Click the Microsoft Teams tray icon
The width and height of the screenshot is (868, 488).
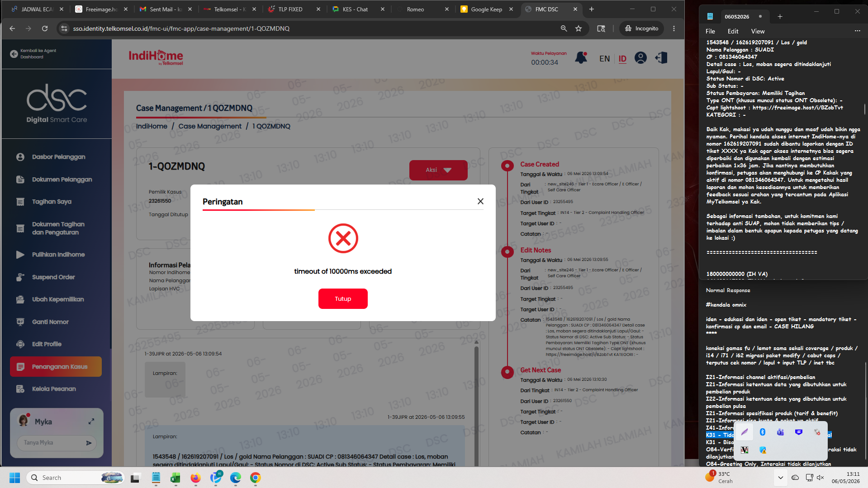[x=780, y=432]
